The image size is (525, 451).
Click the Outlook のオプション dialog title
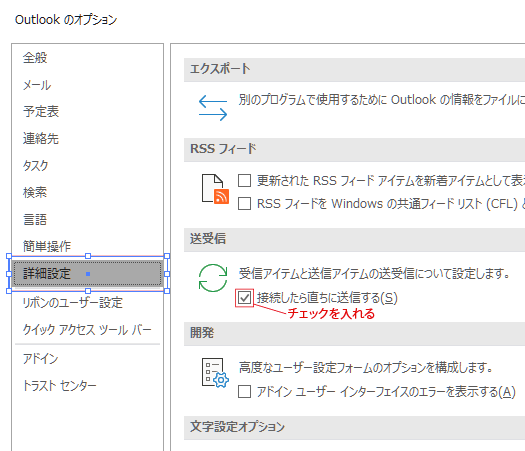point(66,20)
